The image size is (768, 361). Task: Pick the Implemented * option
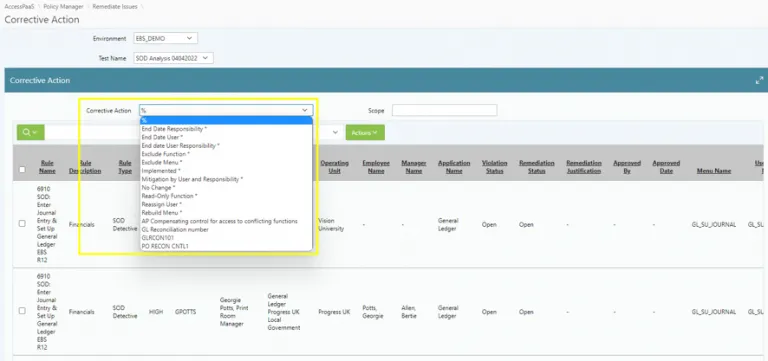click(226, 171)
